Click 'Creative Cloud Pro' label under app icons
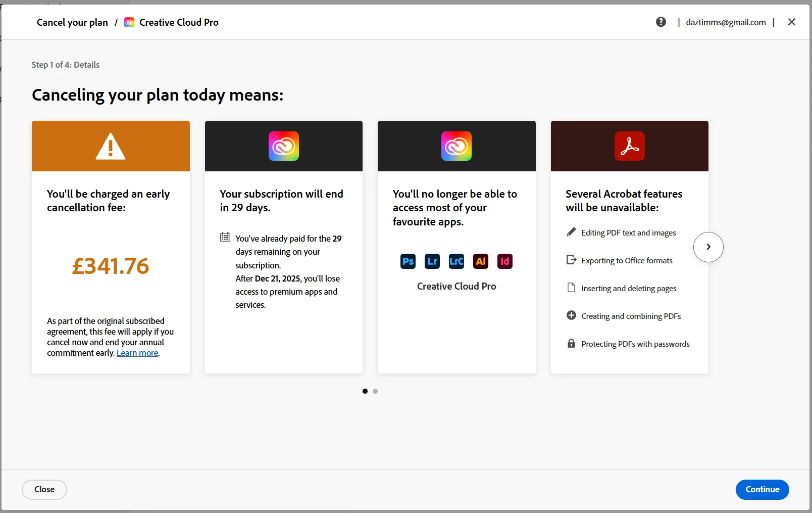 (x=456, y=286)
